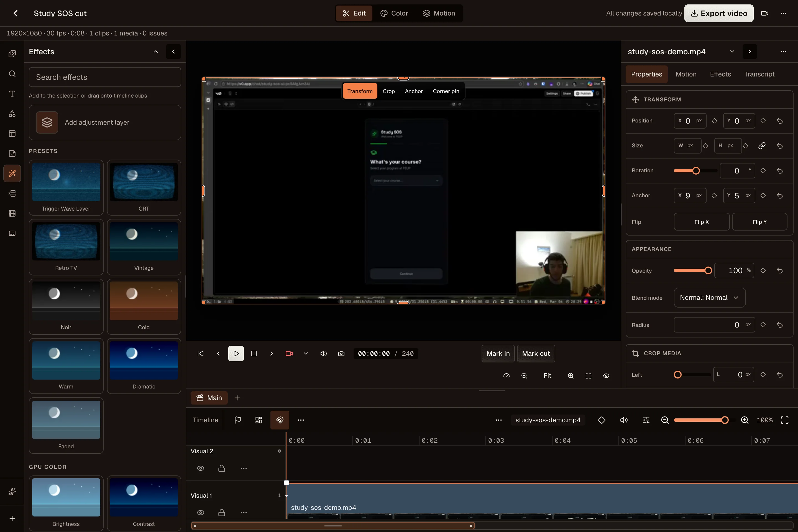
Task: Open the Blend mode Normal dropdown
Action: [x=709, y=298]
